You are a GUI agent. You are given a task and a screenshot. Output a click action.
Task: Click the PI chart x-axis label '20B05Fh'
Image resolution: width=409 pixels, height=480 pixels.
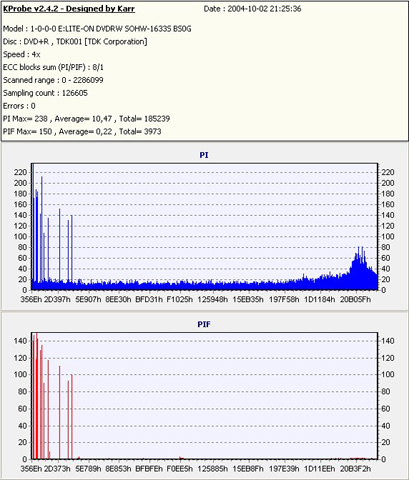pyautogui.click(x=355, y=299)
